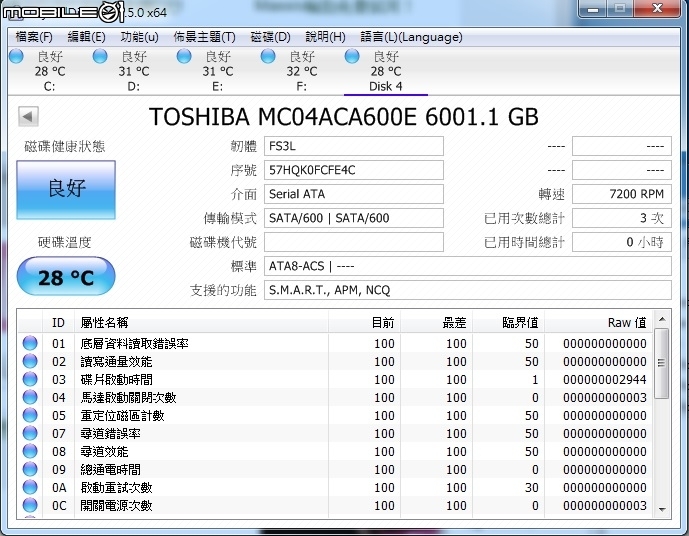Viewport: 689px width, 536px height.
Task: Click the 目前 column header
Action: [x=364, y=322]
